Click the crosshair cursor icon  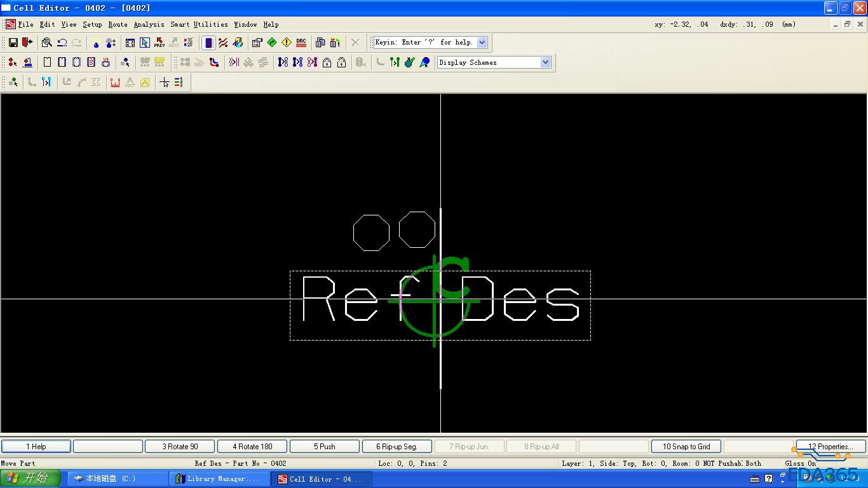[x=165, y=82]
